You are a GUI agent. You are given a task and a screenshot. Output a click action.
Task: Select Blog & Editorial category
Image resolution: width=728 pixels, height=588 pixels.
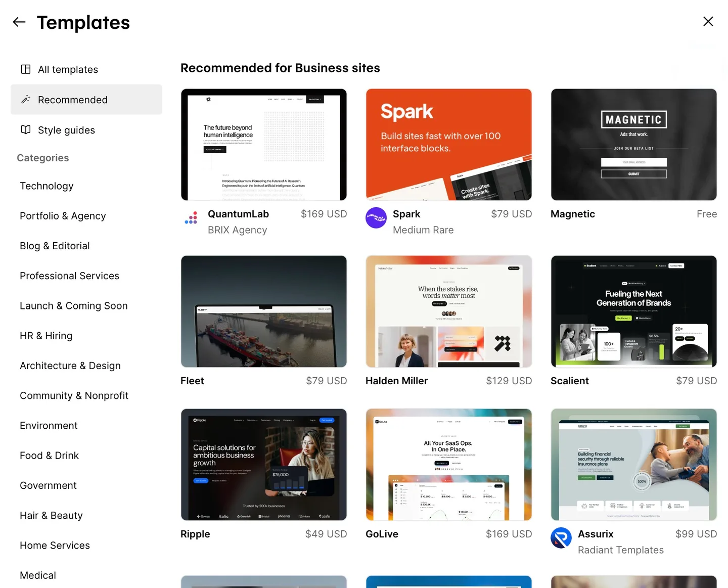[55, 246]
